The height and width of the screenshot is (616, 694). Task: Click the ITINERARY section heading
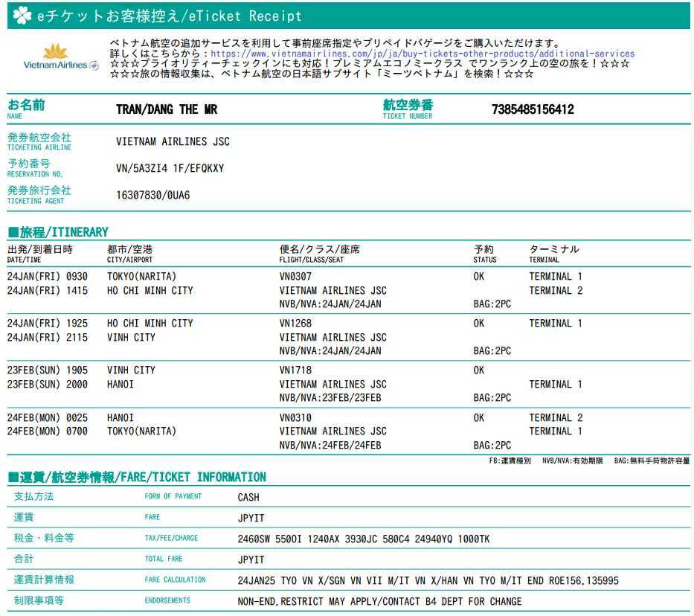click(x=58, y=232)
